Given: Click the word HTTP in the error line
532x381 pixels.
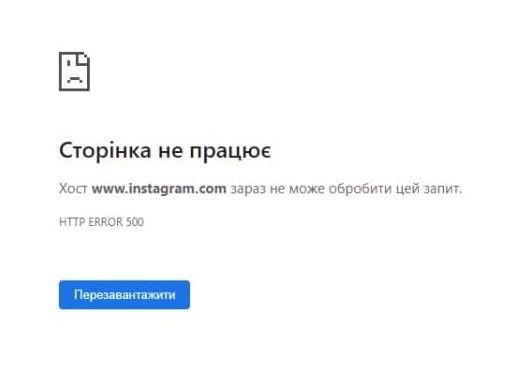Looking at the screenshot, I should tap(72, 222).
